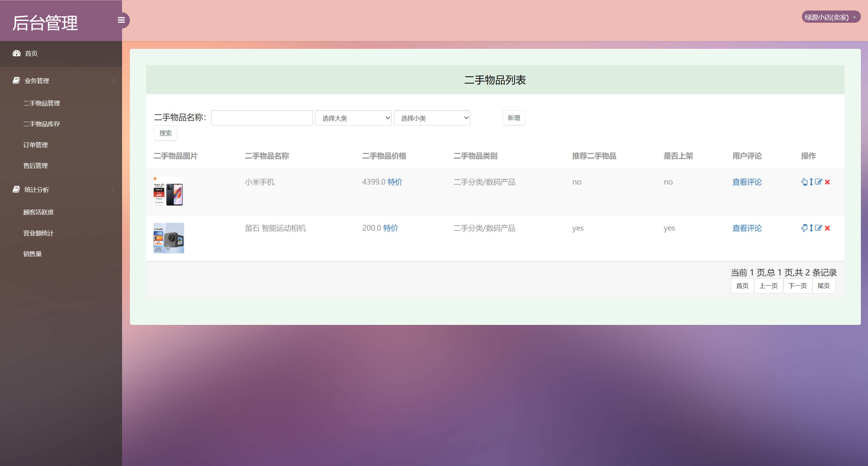Click the red delete cross for 小米手机
The image size is (868, 466).
(827, 182)
